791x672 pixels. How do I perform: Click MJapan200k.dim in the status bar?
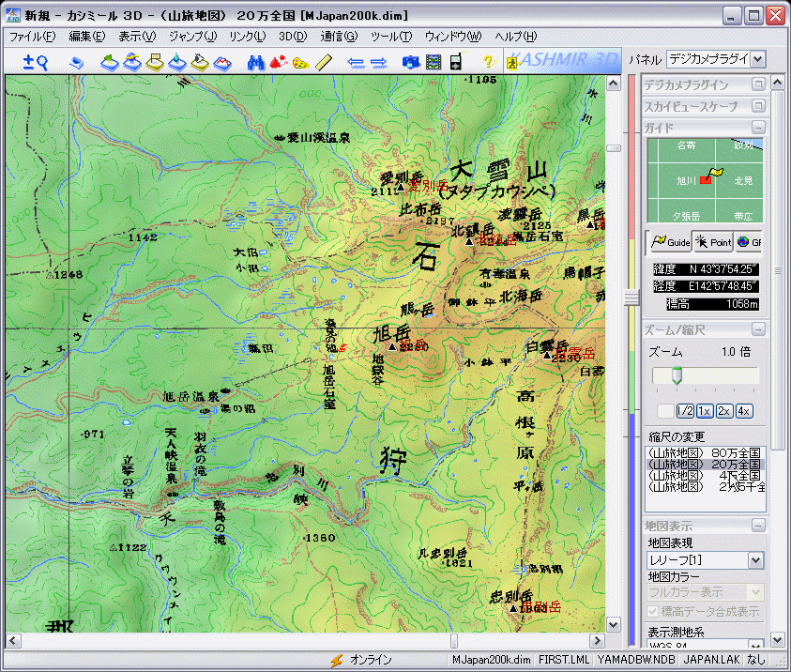[x=491, y=660]
